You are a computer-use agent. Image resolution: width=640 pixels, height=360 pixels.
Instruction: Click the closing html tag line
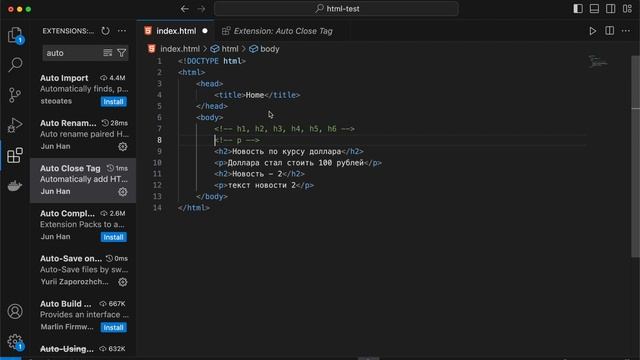[x=193, y=208]
